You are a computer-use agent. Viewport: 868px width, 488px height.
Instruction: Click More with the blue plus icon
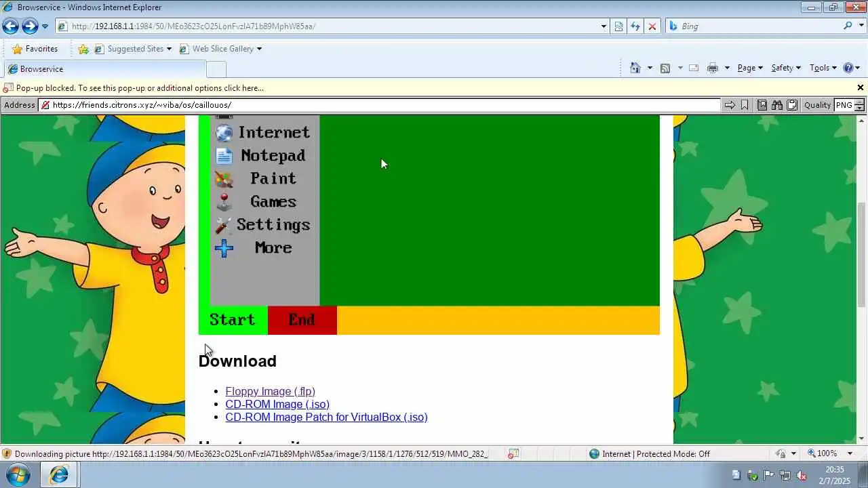254,248
